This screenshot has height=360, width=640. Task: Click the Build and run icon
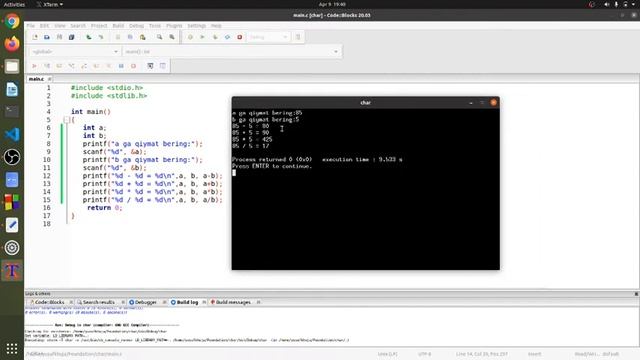point(215,37)
